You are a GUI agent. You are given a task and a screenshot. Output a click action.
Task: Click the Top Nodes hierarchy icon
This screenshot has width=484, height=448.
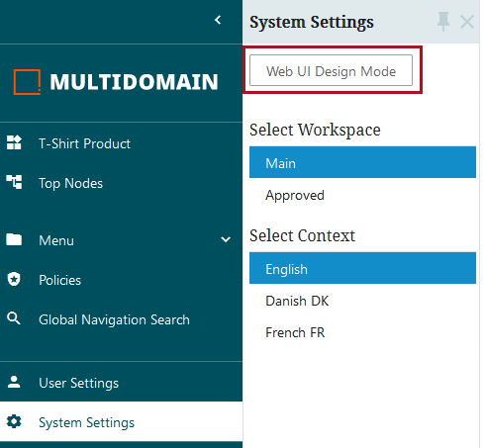(14, 182)
